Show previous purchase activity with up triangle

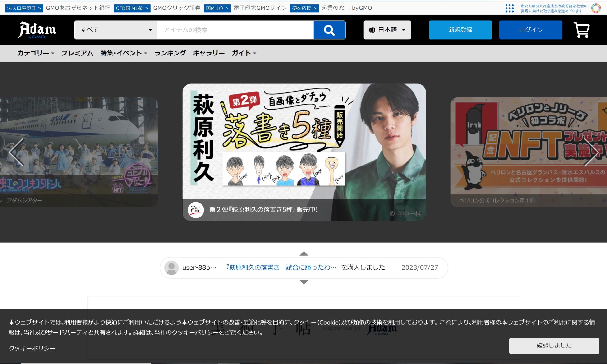coord(304,253)
